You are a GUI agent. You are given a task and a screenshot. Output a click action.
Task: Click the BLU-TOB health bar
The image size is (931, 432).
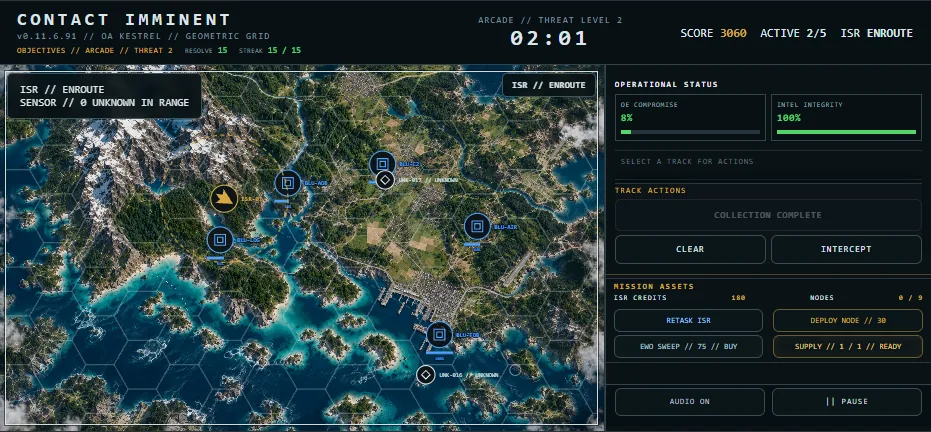(x=439, y=352)
